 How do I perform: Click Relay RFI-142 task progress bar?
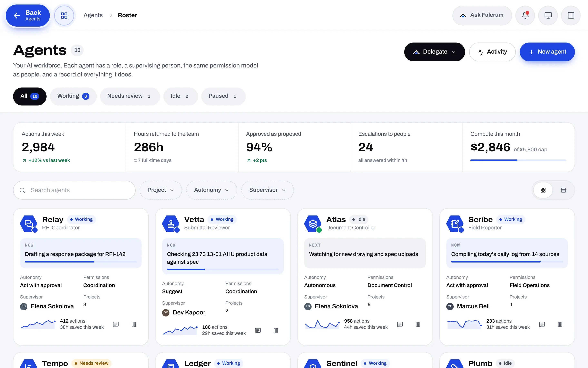[81, 262]
